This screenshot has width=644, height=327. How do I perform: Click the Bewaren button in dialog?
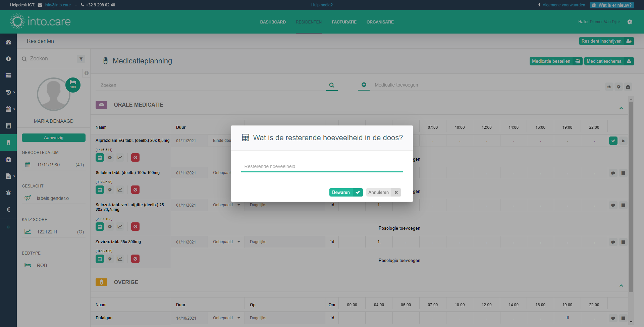346,192
